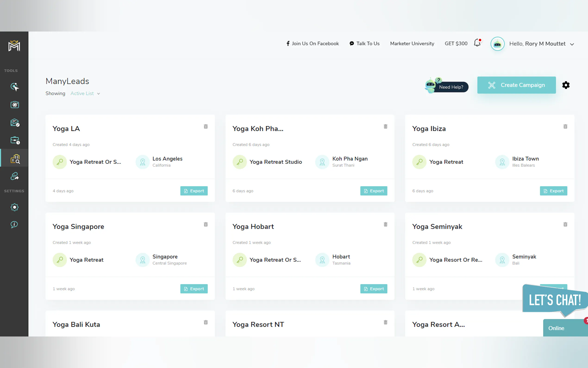Viewport: 588px width, 368px height.
Task: Click the keyword key icon in Yoga Seminyak
Action: tap(419, 260)
